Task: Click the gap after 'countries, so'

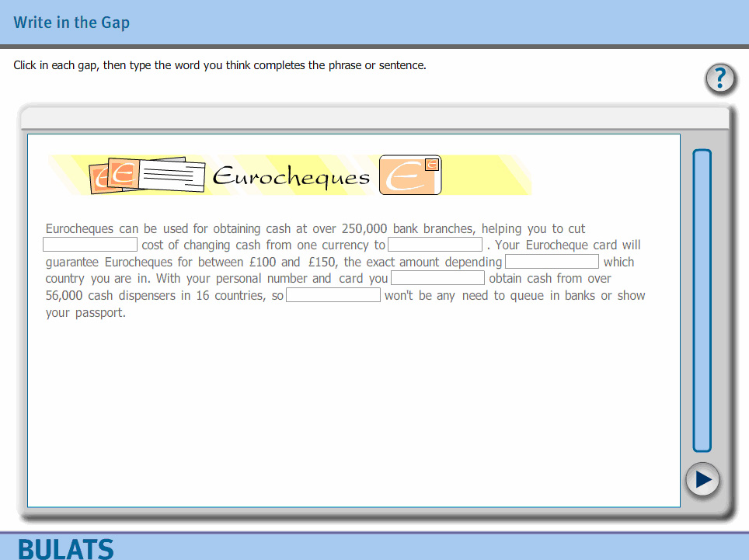Action: click(x=333, y=295)
